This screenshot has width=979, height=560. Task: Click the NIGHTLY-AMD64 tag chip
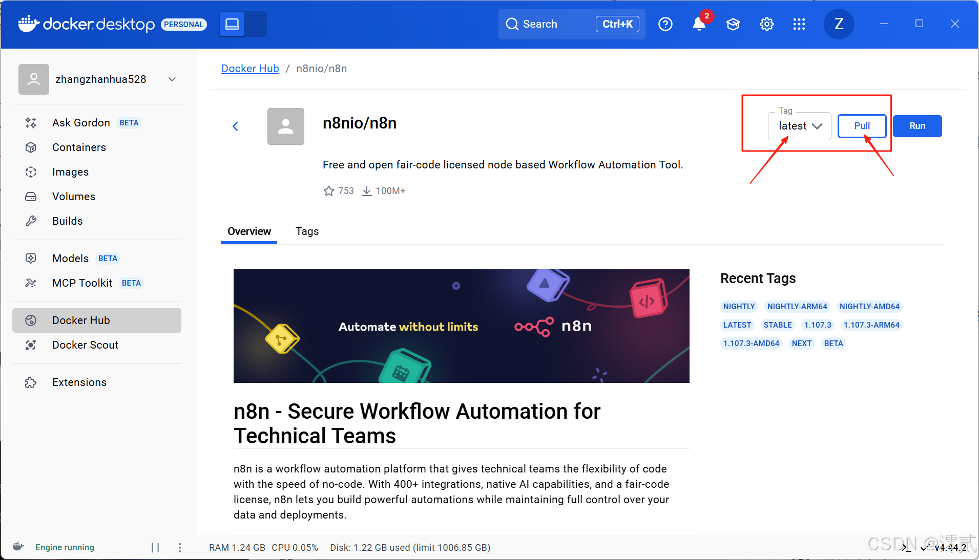(869, 307)
